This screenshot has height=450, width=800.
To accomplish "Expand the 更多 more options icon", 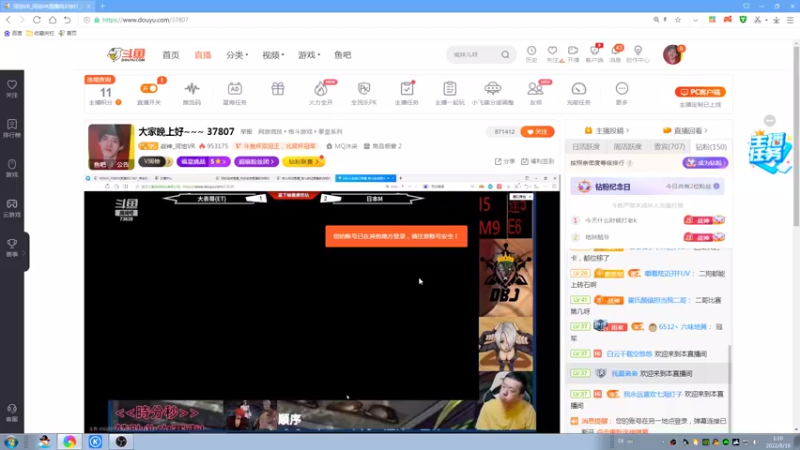I will (x=621, y=92).
